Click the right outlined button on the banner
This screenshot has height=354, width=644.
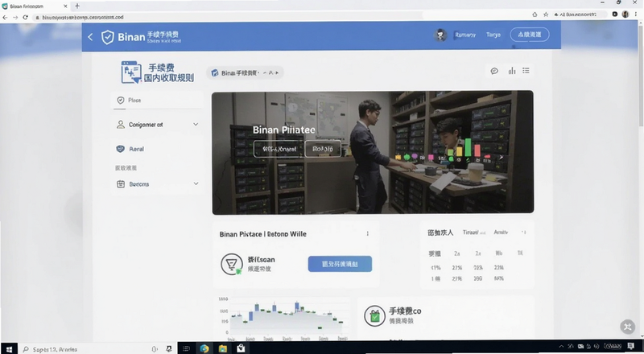(323, 149)
